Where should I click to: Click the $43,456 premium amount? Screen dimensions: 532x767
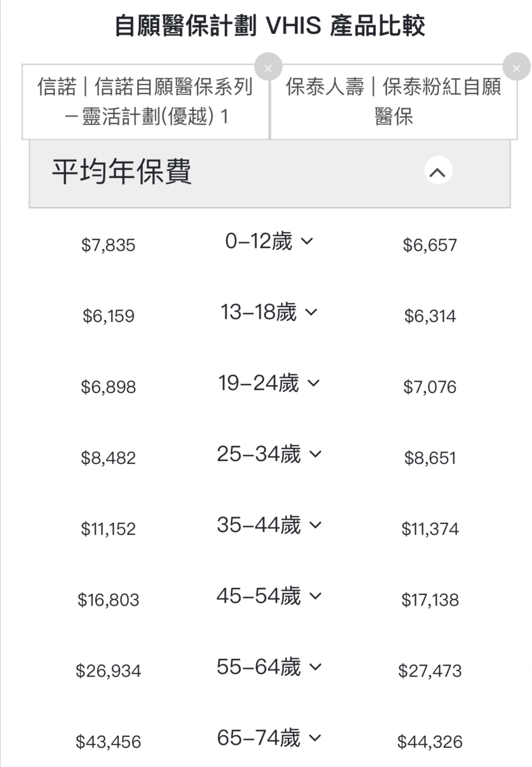(x=108, y=742)
